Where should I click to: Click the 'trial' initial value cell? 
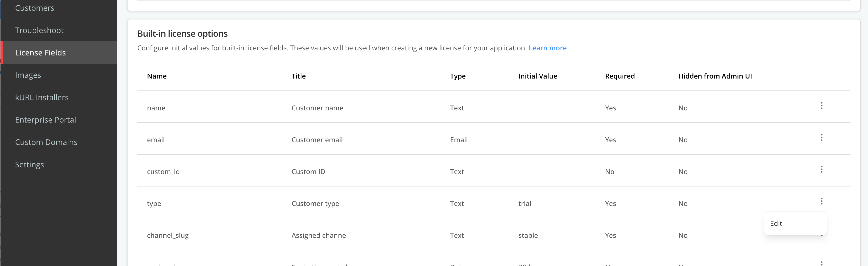[525, 203]
